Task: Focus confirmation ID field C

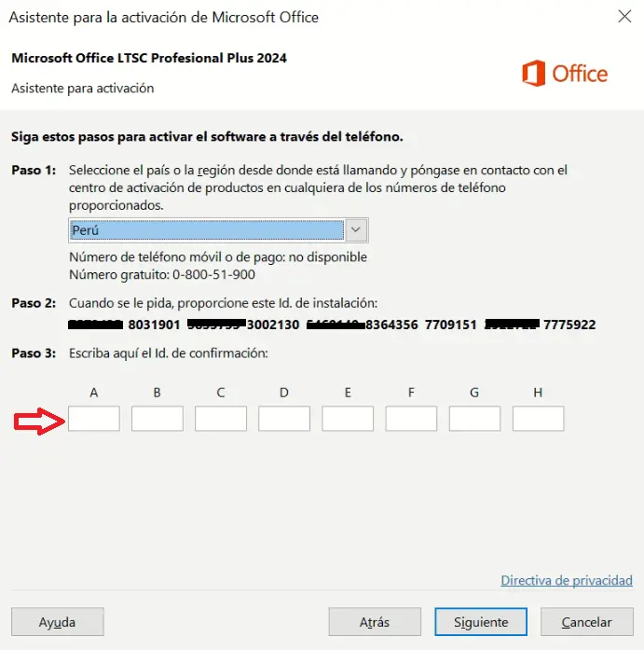Action: [221, 419]
